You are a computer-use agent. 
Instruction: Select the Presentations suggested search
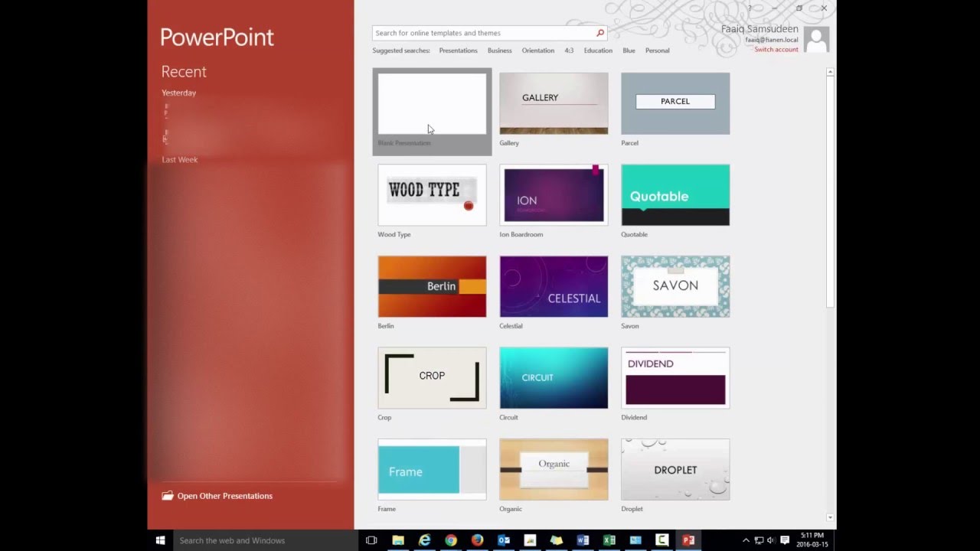tap(458, 51)
